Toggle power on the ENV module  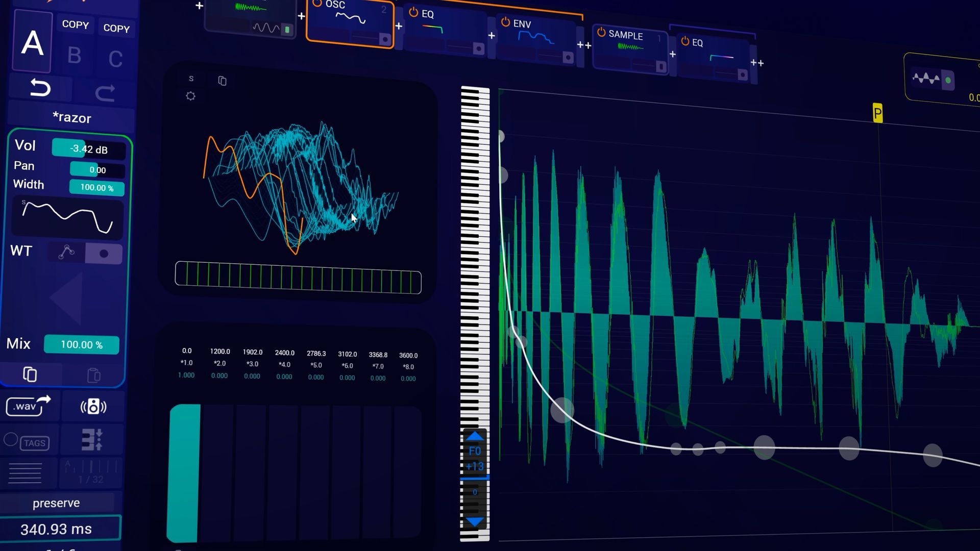tap(505, 22)
